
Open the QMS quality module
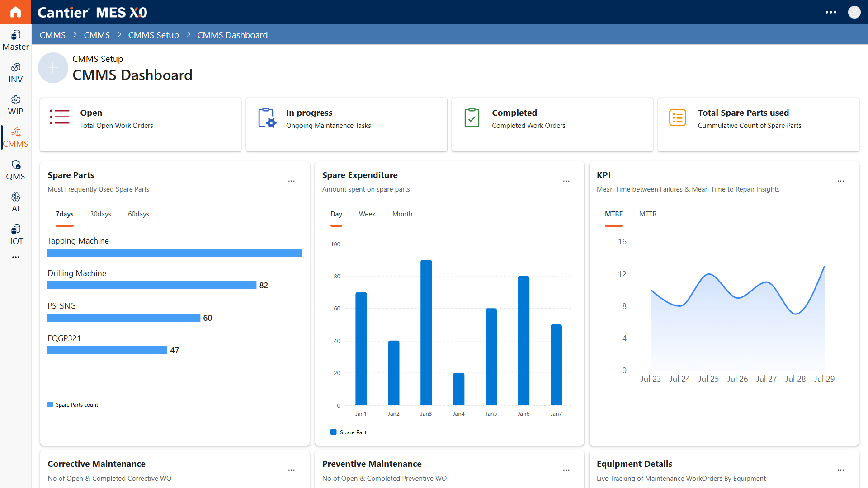point(15,170)
